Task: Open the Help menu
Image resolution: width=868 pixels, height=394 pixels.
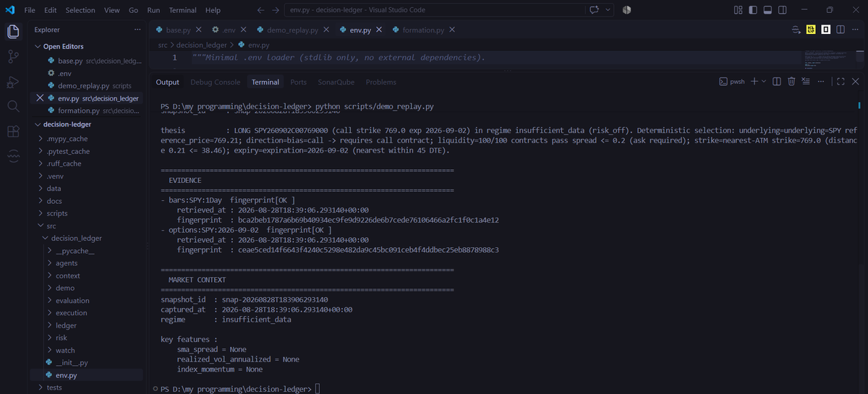Action: click(x=213, y=10)
